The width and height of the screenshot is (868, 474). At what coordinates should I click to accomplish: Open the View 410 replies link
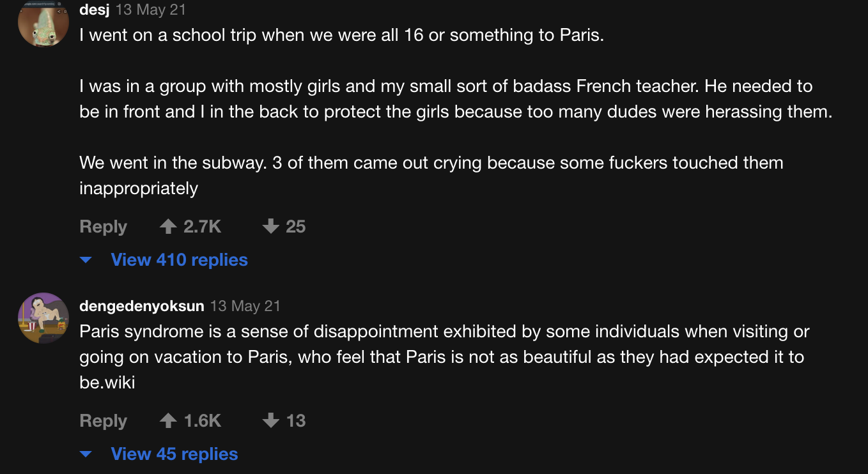point(179,260)
